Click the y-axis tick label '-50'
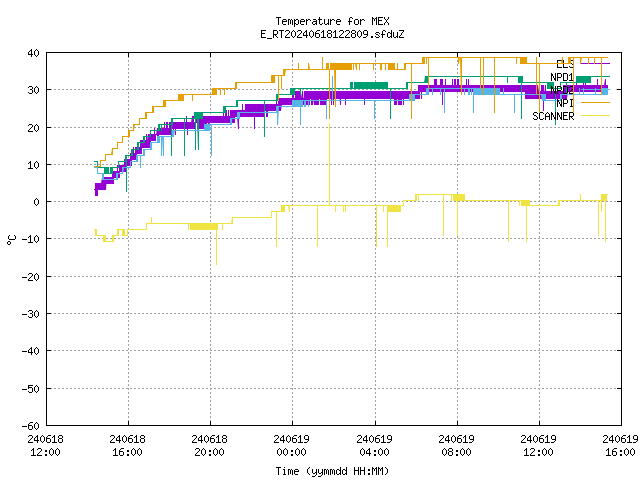The image size is (640, 480). (31, 389)
